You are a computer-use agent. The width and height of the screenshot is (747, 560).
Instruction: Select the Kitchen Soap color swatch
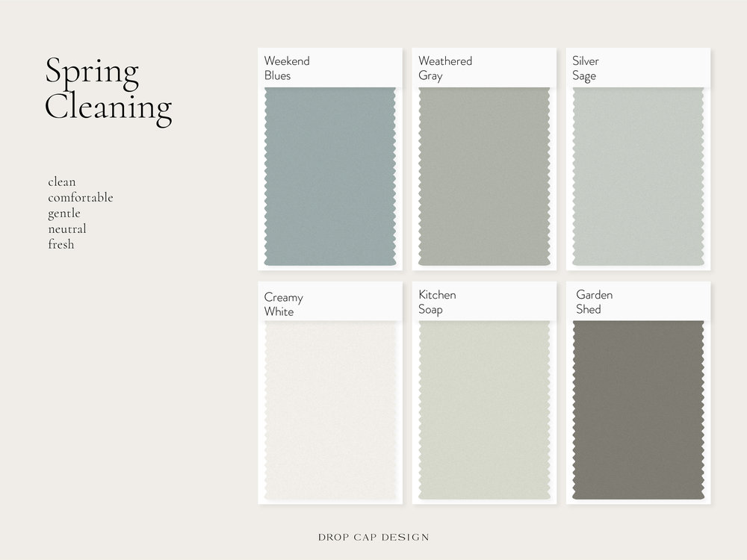tap(484, 411)
